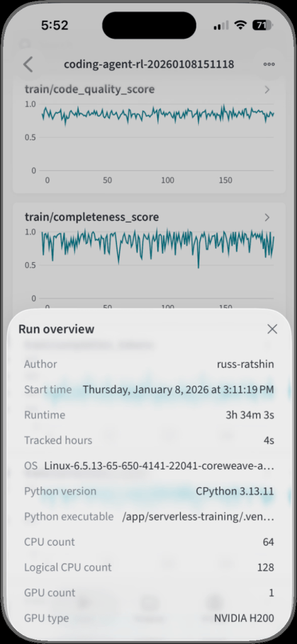297x644 pixels.
Task: Tap the 5:52 status bar clock
Action: coord(55,25)
